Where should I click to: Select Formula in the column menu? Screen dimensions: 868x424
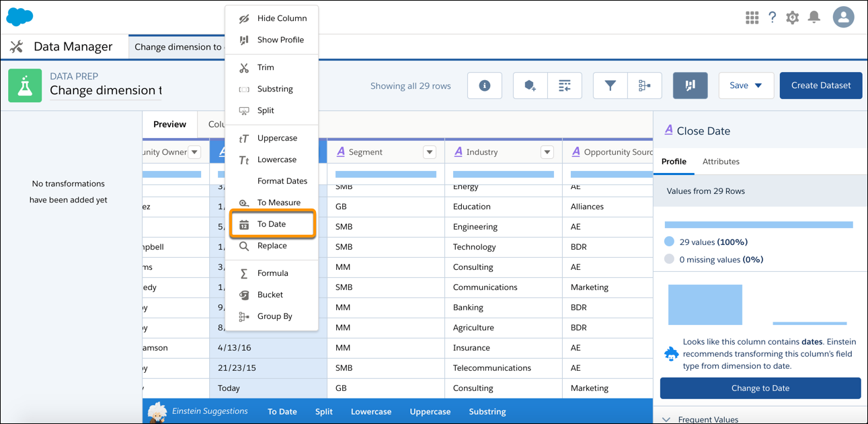272,273
